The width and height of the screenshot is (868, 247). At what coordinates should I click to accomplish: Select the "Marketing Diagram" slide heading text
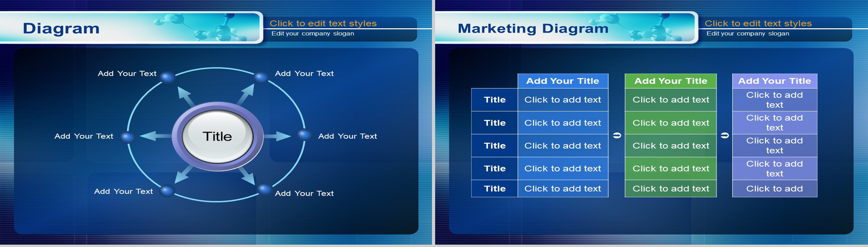[x=533, y=28]
